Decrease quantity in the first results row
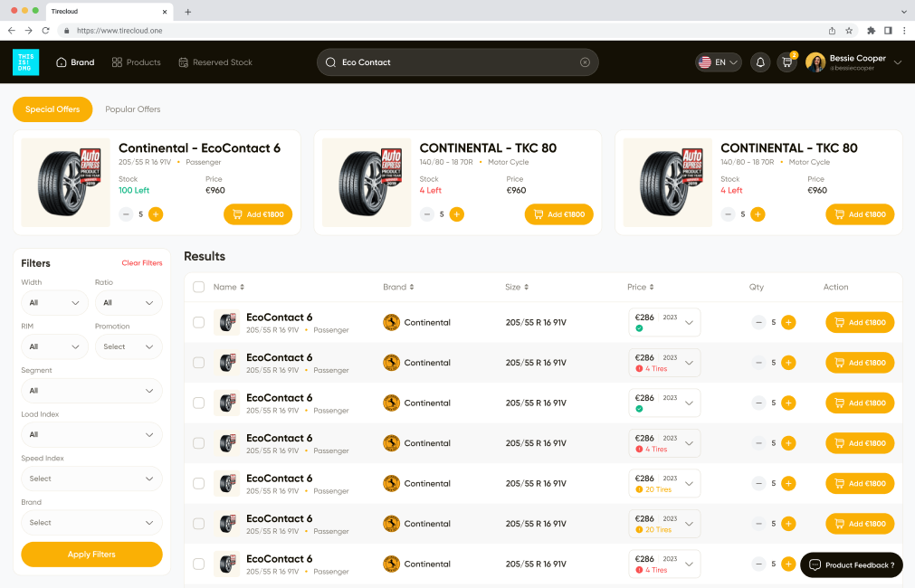The width and height of the screenshot is (915, 588). click(758, 322)
